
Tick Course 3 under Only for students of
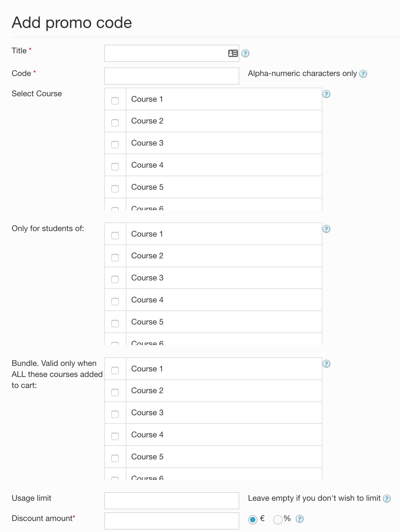115,279
